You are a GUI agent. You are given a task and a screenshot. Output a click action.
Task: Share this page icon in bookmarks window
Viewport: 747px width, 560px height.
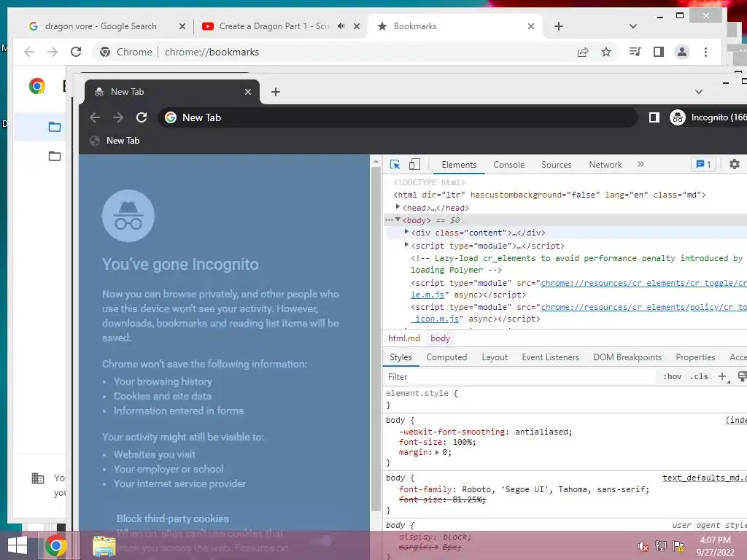point(583,52)
